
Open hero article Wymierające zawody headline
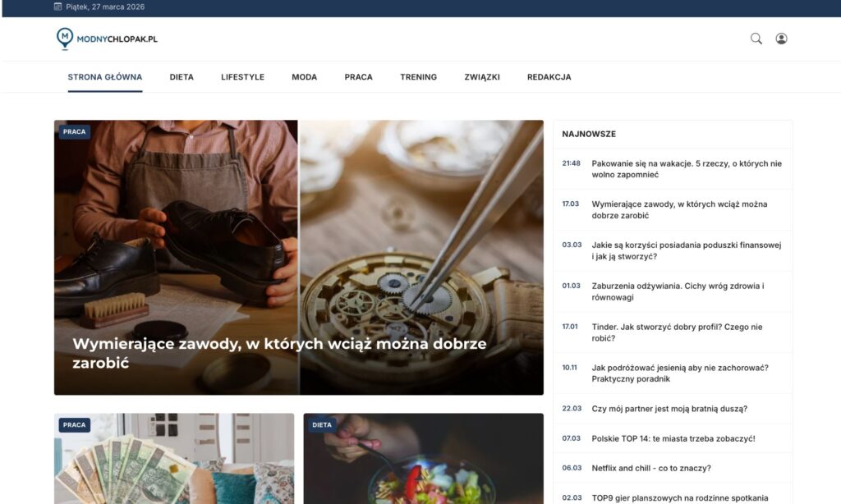279,353
